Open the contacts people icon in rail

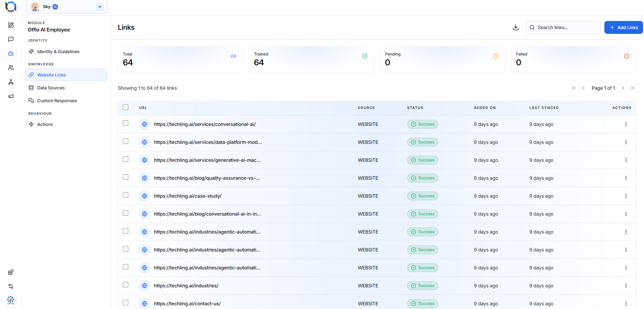(x=11, y=68)
